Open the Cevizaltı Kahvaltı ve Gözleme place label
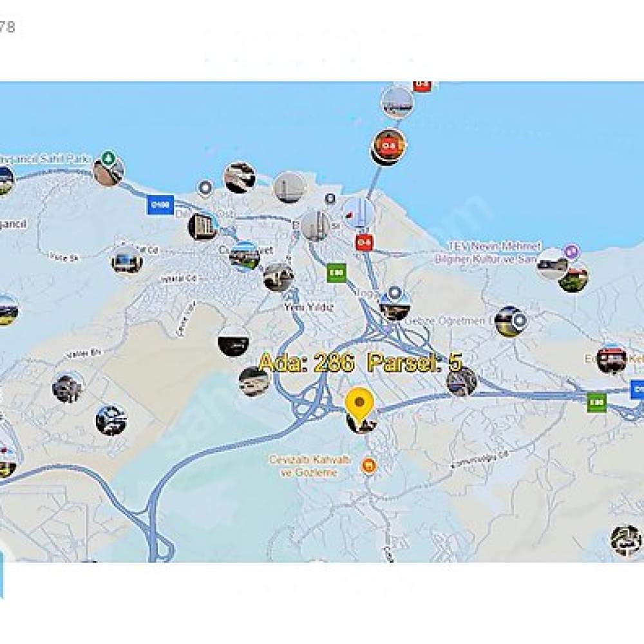This screenshot has height=644, width=644. (310, 466)
